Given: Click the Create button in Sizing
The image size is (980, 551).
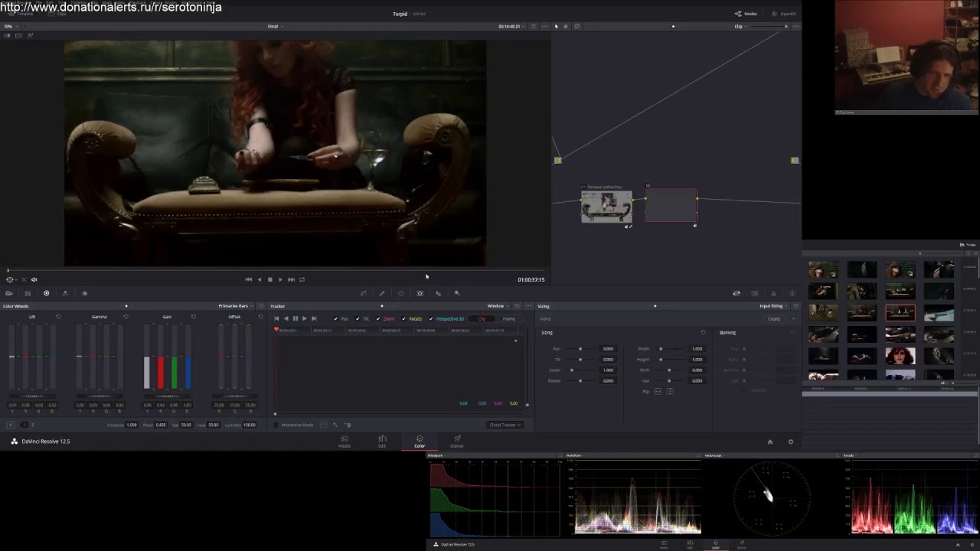Looking at the screenshot, I should tap(774, 318).
